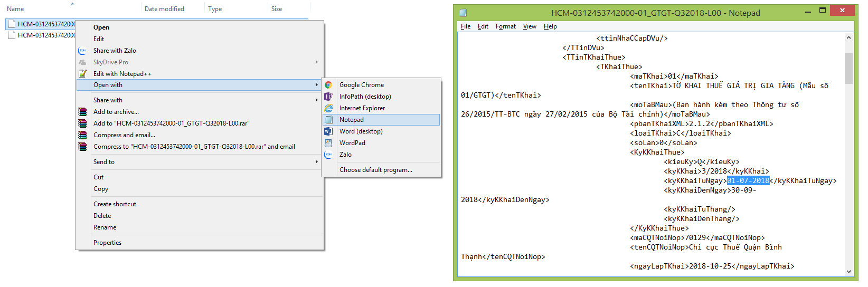Click the InfoPath (desktop) icon
The width and height of the screenshot is (868, 287).
328,97
